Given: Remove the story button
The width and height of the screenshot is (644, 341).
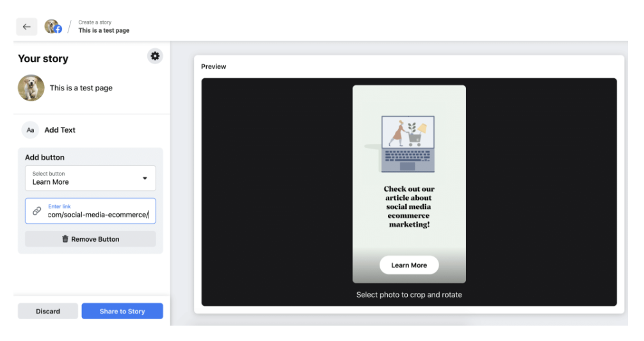Looking at the screenshot, I should click(x=90, y=239).
